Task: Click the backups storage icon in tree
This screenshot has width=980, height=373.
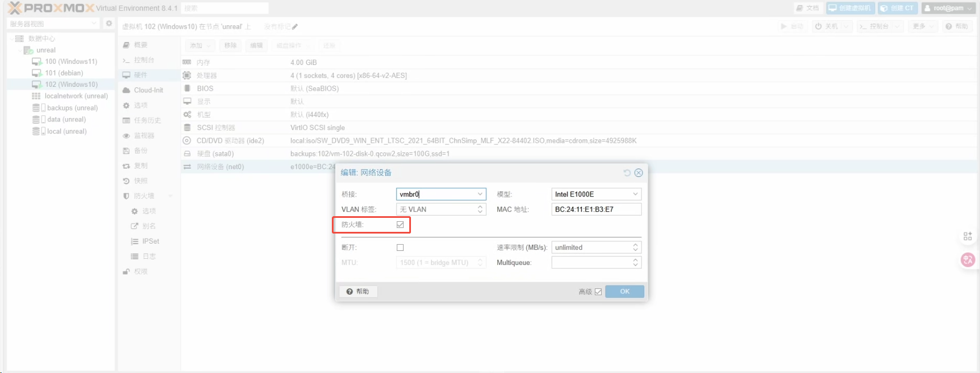Action: coord(36,108)
